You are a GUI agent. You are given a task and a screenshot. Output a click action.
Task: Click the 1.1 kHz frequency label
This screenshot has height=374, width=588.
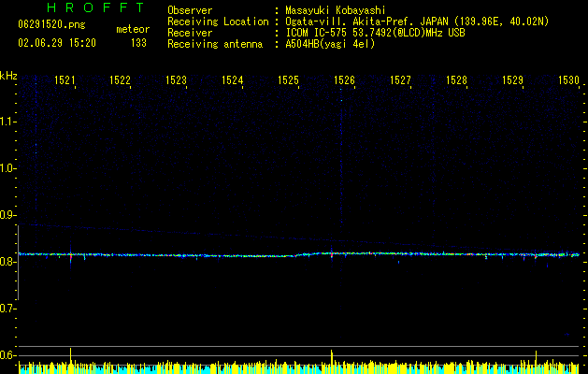[8, 122]
